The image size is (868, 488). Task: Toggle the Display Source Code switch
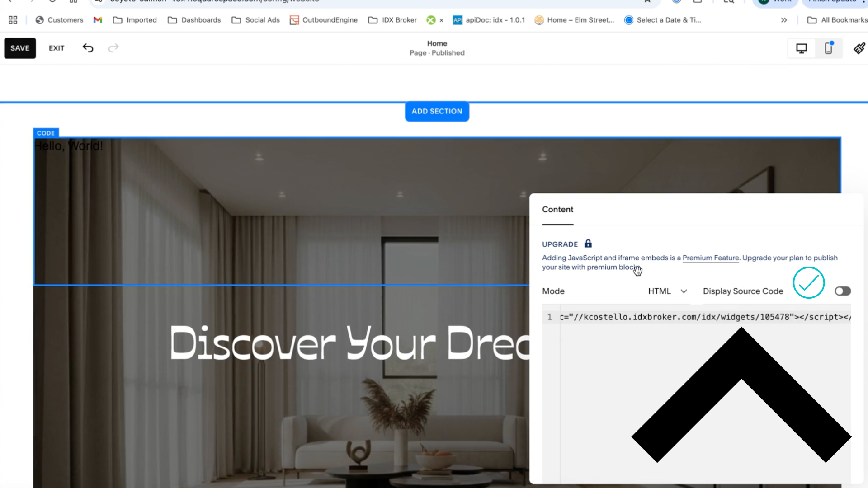pyautogui.click(x=842, y=291)
